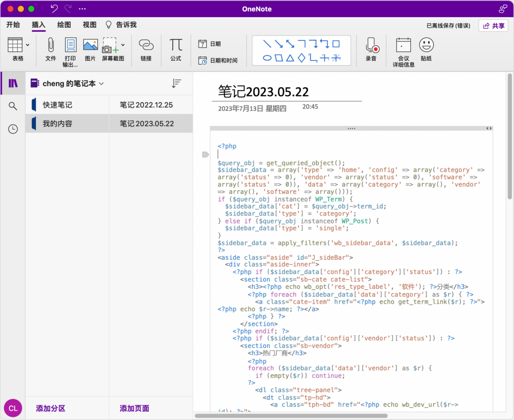The height and width of the screenshot is (420, 514).
Task: Expand the 屏幕截图 dropdown arrow
Action: pyautogui.click(x=123, y=45)
